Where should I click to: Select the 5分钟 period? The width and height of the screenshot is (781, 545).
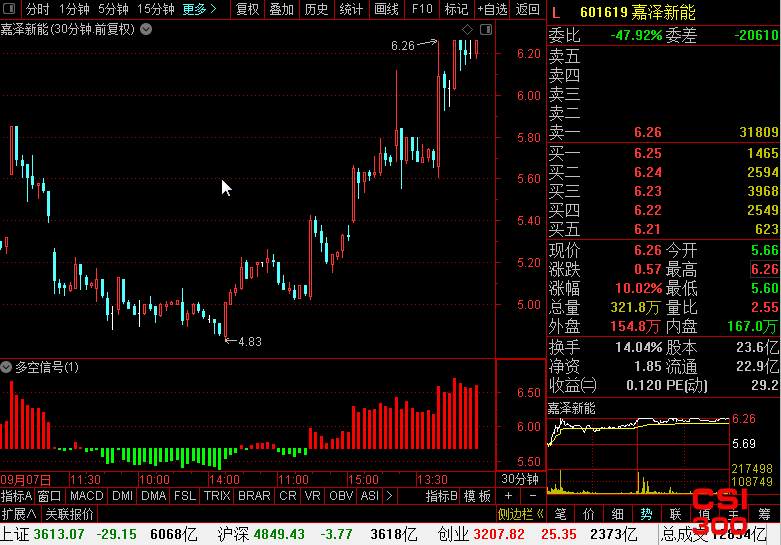113,9
